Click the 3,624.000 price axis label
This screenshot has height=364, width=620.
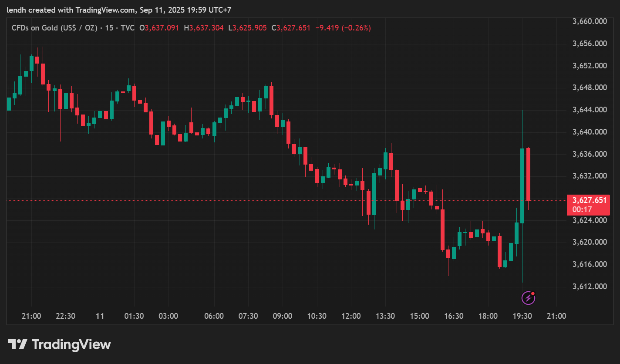pyautogui.click(x=590, y=220)
